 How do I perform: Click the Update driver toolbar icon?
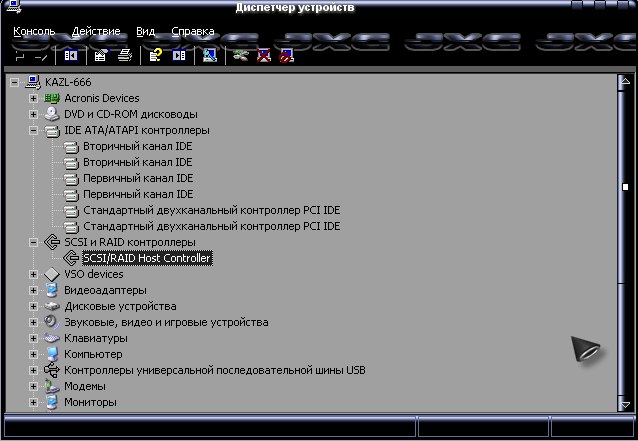(240, 55)
